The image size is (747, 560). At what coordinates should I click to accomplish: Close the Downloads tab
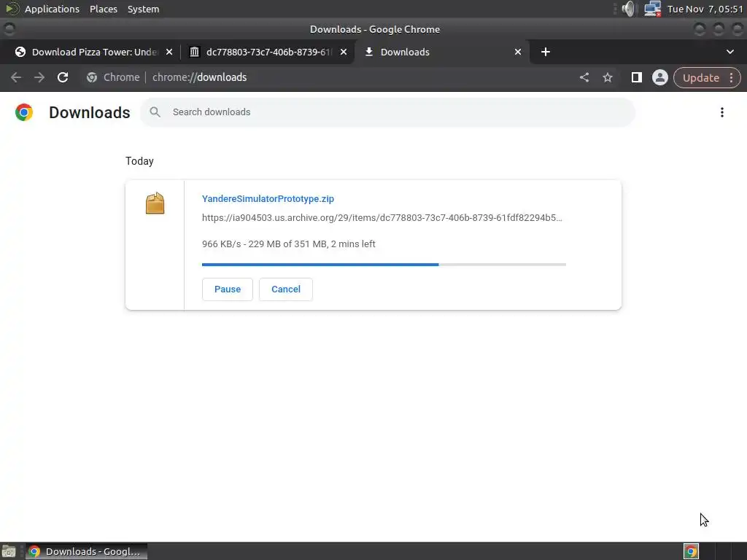[x=518, y=52]
